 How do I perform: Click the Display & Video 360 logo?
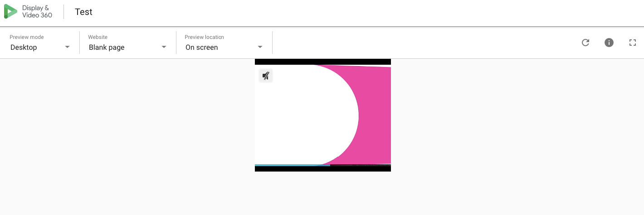[x=28, y=12]
